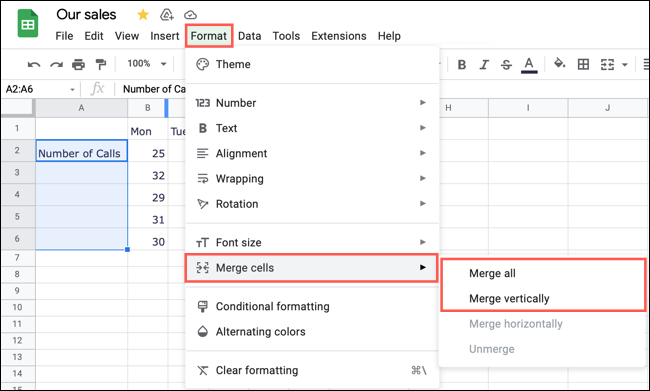The height and width of the screenshot is (391, 650).
Task: Click the Mon header cell
Action: click(x=148, y=129)
